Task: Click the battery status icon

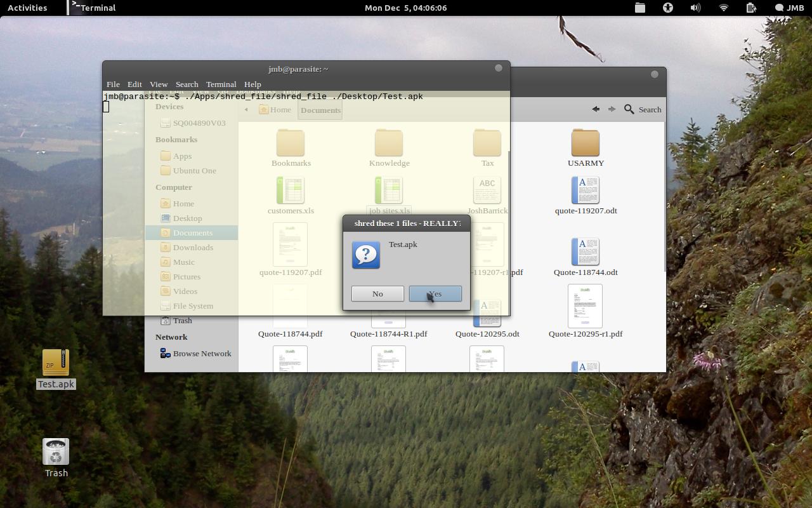Action: 752,8
